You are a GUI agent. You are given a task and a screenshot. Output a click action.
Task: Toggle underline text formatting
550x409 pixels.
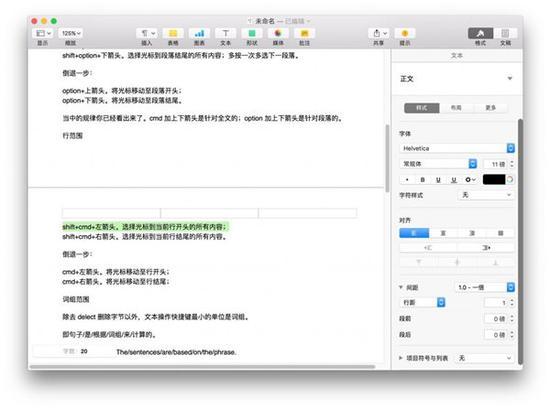point(438,180)
